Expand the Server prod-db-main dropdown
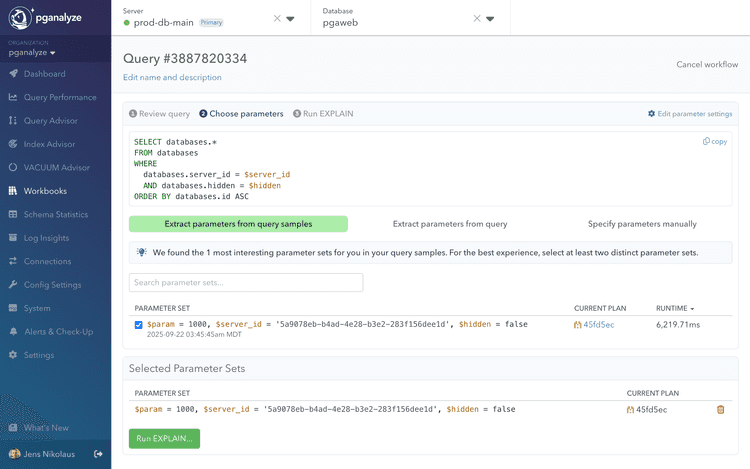Screen dimensions: 750x469 290,19
